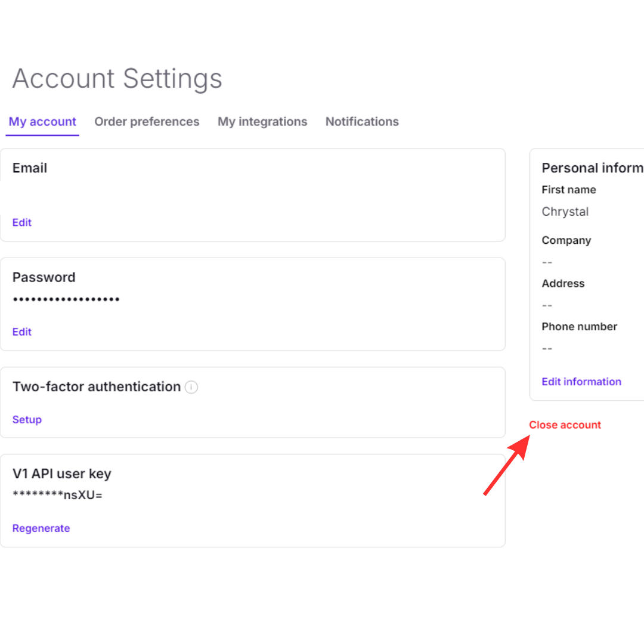Stay on the My account tab
Screen dimensions: 644x644
tap(42, 122)
